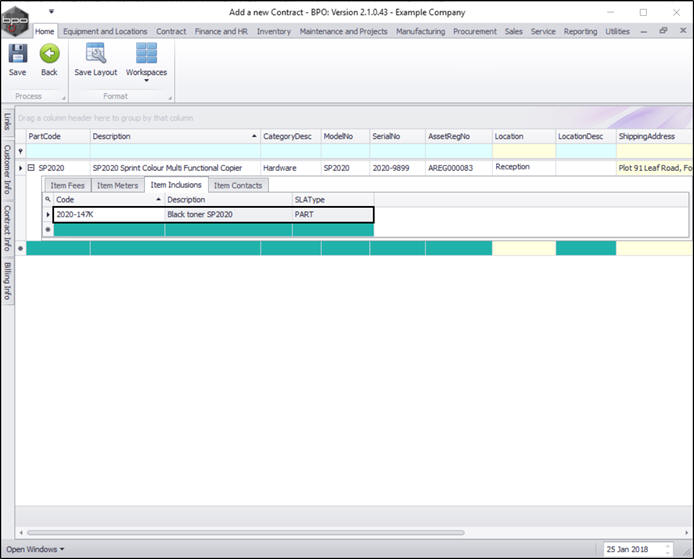Collapse the SP2020 row expander
The height and width of the screenshot is (559, 694).
click(31, 168)
